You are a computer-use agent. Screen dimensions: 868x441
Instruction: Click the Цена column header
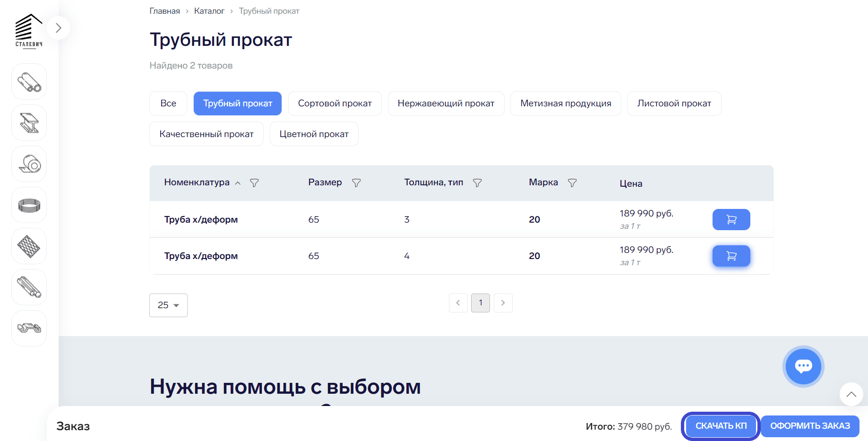click(631, 184)
